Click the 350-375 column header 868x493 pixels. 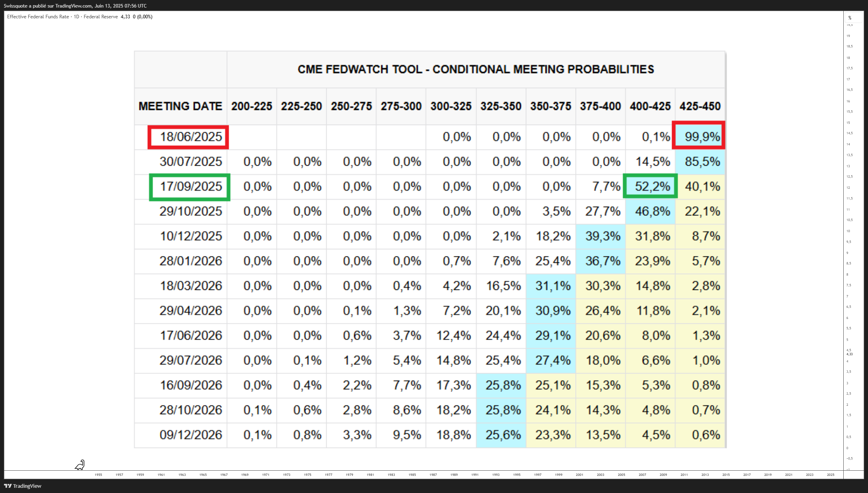tap(551, 106)
